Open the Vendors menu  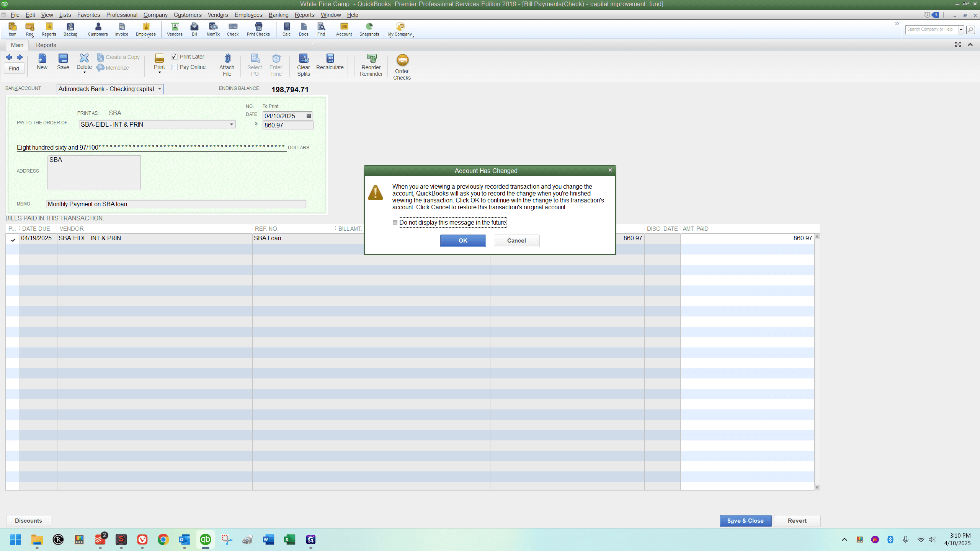[218, 15]
